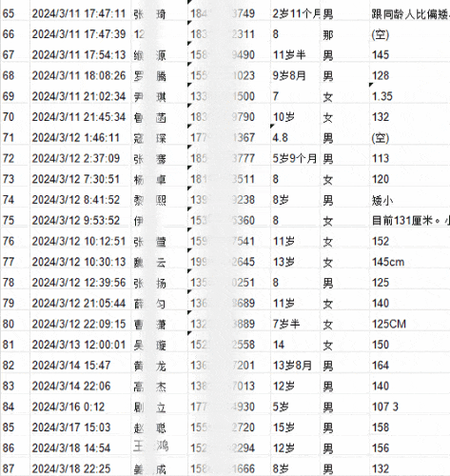Select height cell 107 3

coord(410,407)
